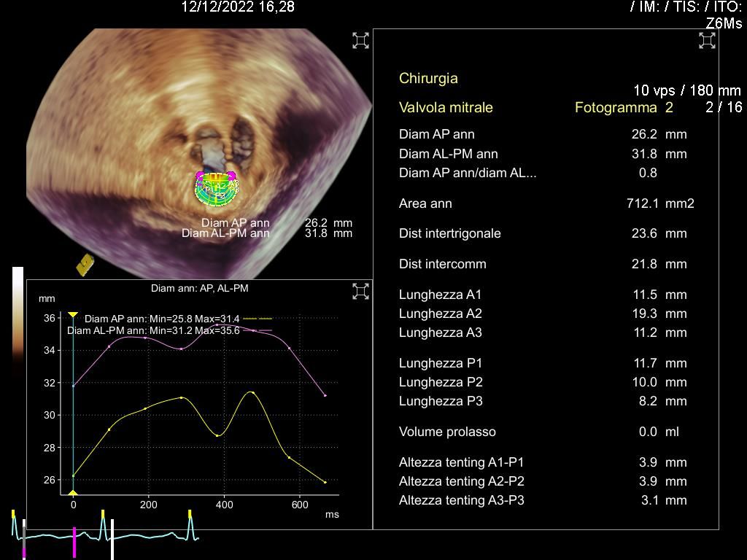Viewport: 747px width, 560px height.
Task: Click the yellow 3D orientation cube
Action: pos(85,264)
